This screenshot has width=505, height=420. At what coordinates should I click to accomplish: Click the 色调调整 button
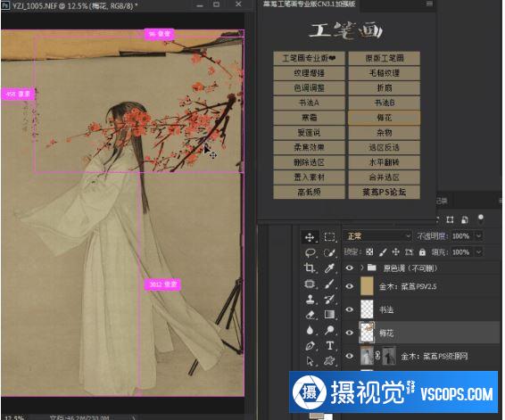point(310,88)
